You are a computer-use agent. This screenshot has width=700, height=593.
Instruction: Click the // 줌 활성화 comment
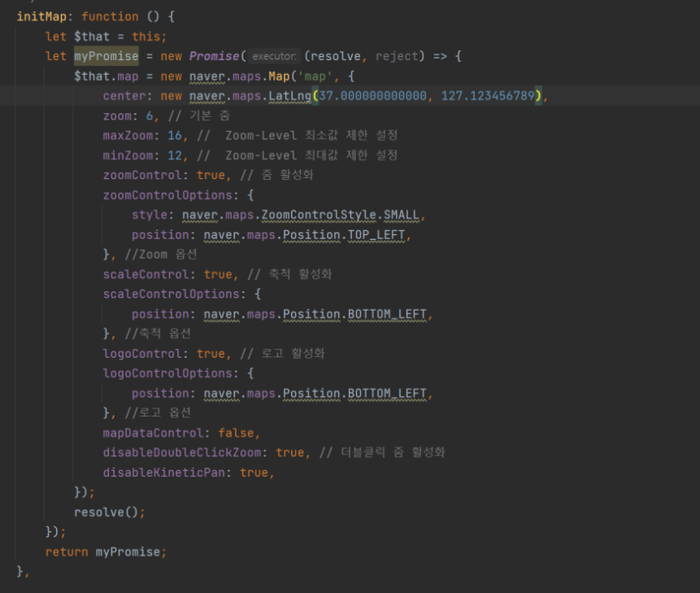pos(277,175)
